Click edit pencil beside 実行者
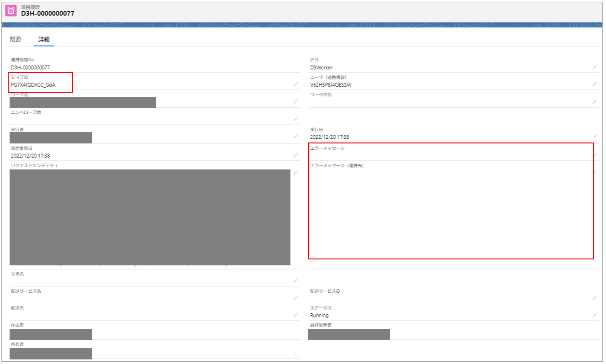This screenshot has width=606, height=364. pos(295,137)
